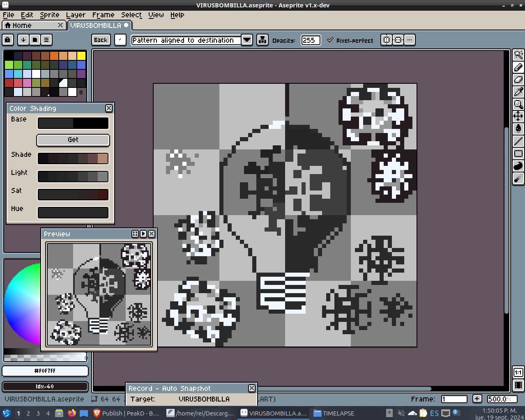Screen dimensions: 525x420
Task: Click the second icon after Pixel-perfect
Action: pos(398,40)
